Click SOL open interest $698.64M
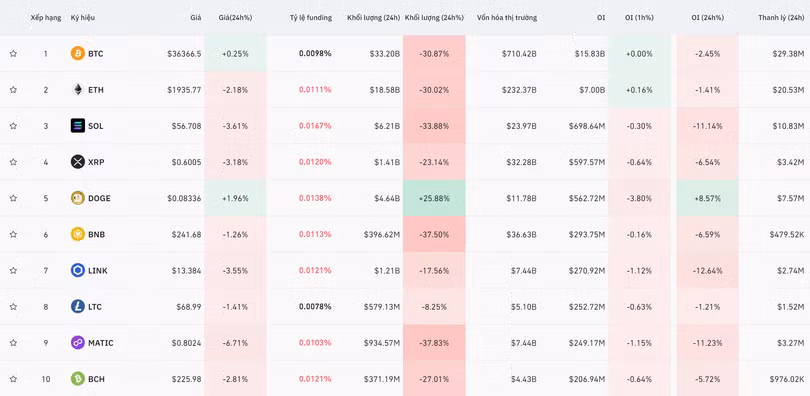810x396 pixels. [587, 126]
